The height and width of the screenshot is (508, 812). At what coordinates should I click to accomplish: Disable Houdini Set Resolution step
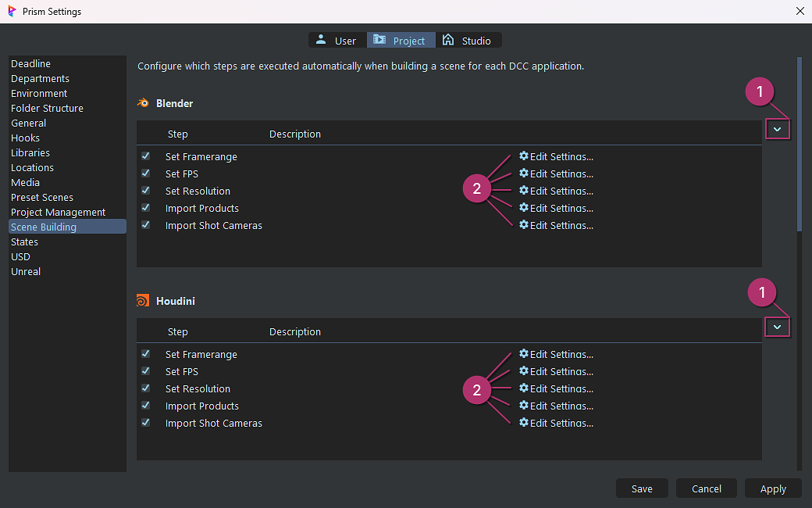click(145, 388)
